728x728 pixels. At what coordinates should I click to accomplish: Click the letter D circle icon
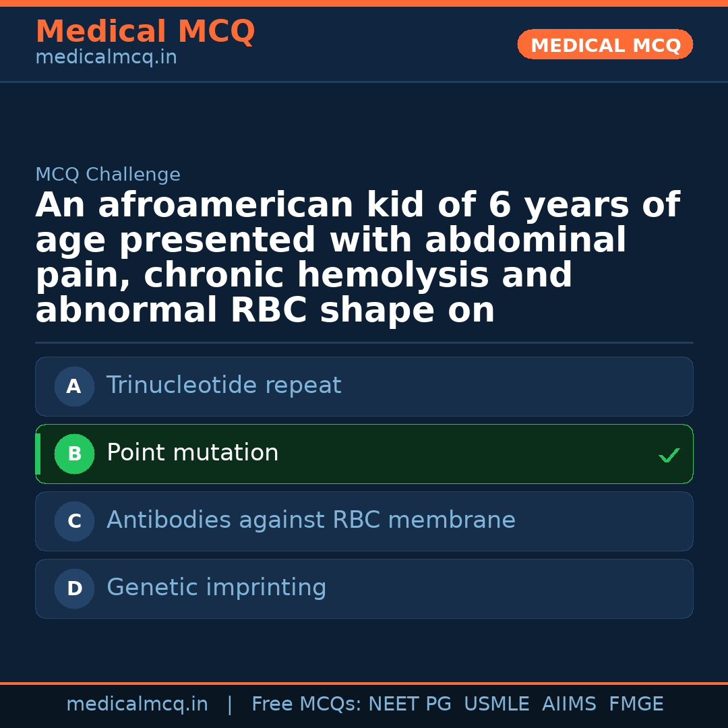(x=74, y=588)
